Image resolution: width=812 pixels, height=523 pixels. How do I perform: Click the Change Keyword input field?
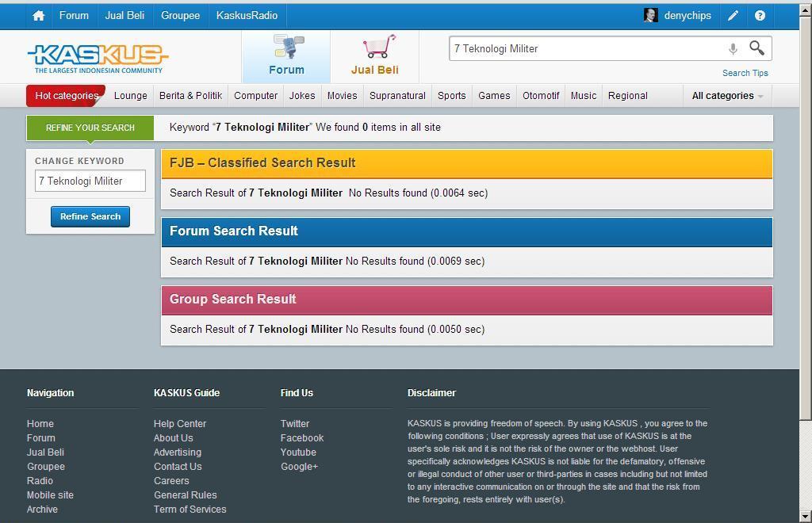(90, 181)
